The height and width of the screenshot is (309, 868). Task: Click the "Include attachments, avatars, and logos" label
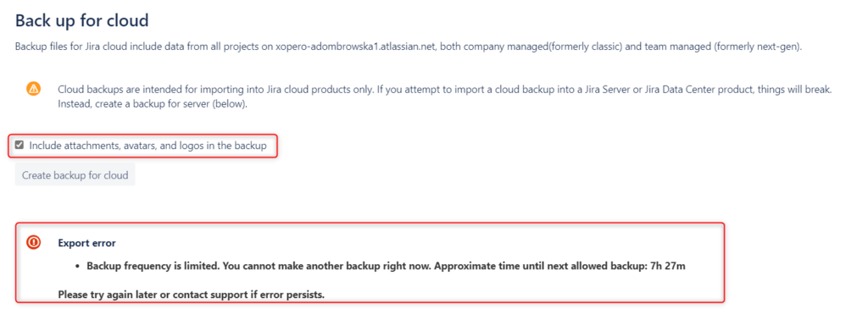coord(147,146)
